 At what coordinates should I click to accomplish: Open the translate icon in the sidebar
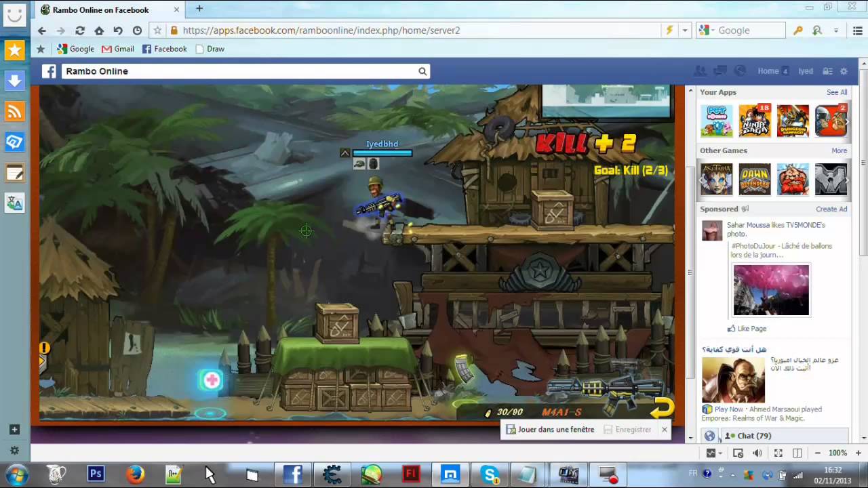click(x=14, y=203)
